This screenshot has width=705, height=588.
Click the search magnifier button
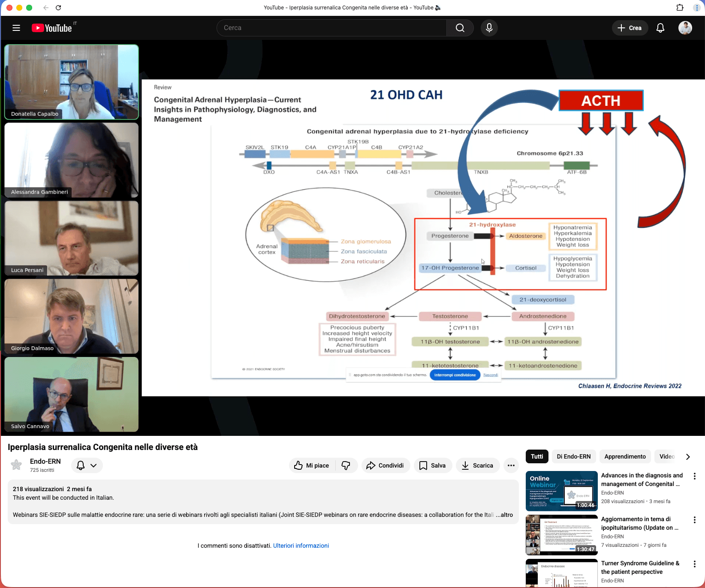tap(460, 28)
